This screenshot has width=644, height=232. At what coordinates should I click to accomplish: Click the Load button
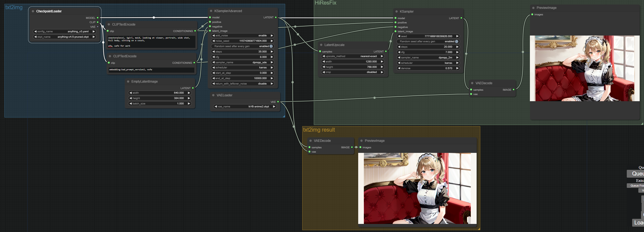pos(638,223)
